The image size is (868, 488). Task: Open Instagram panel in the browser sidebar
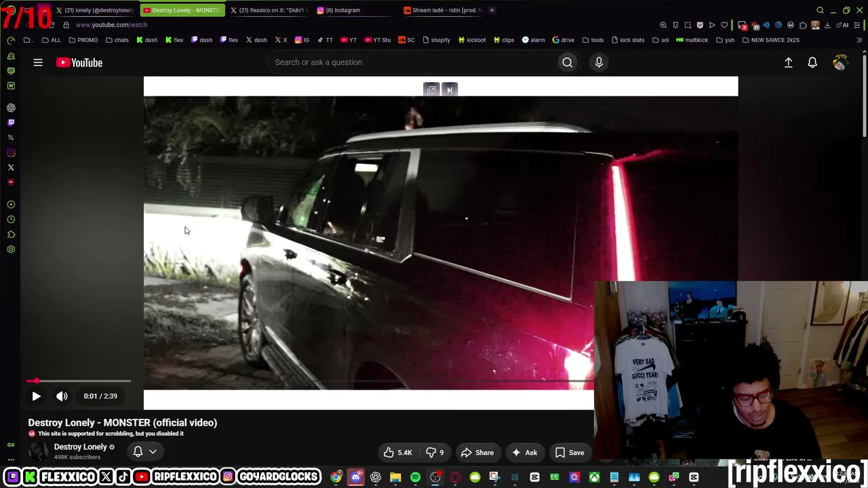click(x=11, y=152)
